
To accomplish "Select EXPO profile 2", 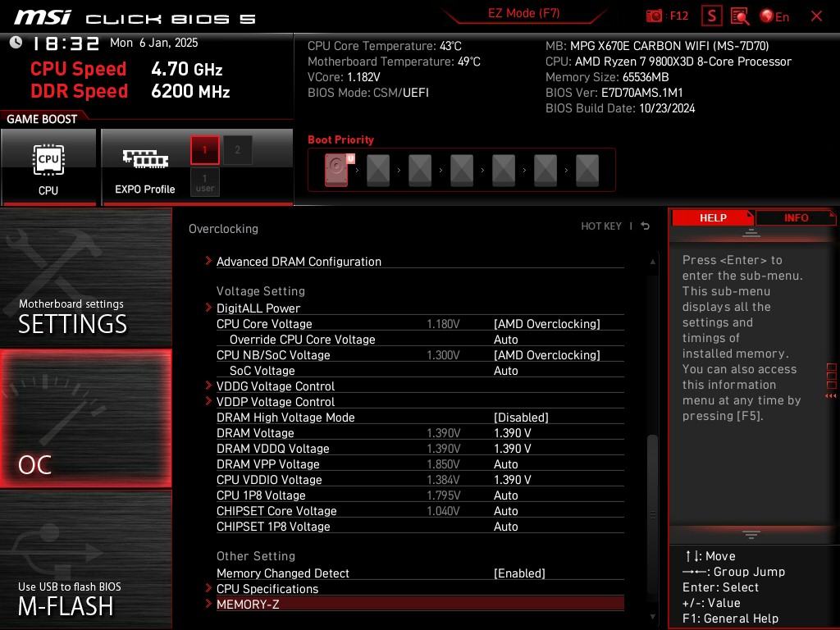I will tap(237, 150).
